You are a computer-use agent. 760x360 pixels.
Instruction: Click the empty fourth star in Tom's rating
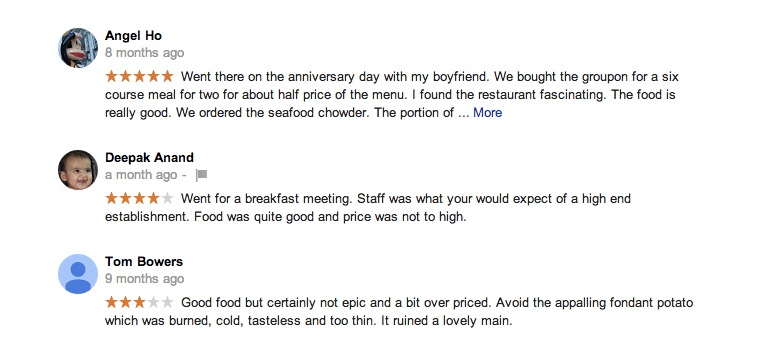(x=153, y=303)
